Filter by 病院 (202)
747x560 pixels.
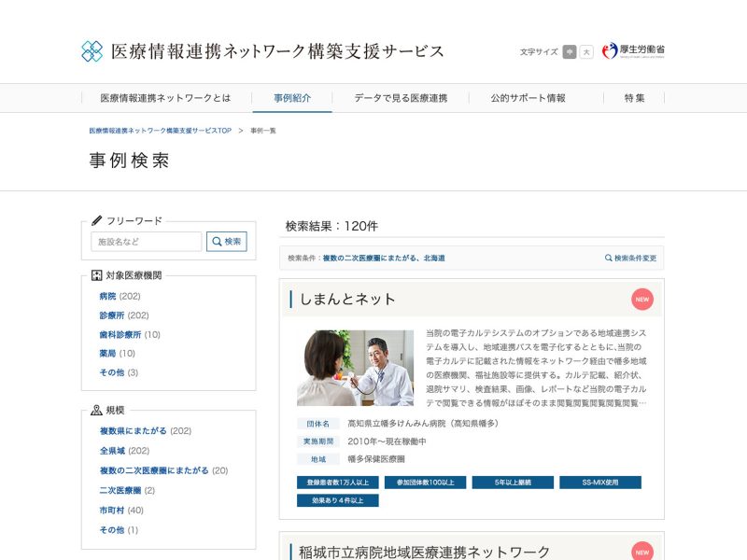click(107, 296)
